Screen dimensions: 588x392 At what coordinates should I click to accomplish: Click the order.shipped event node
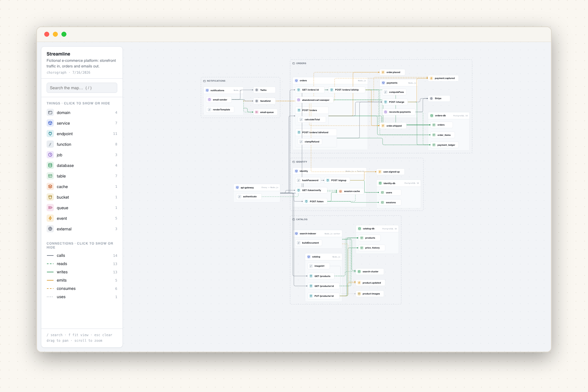pyautogui.click(x=393, y=126)
